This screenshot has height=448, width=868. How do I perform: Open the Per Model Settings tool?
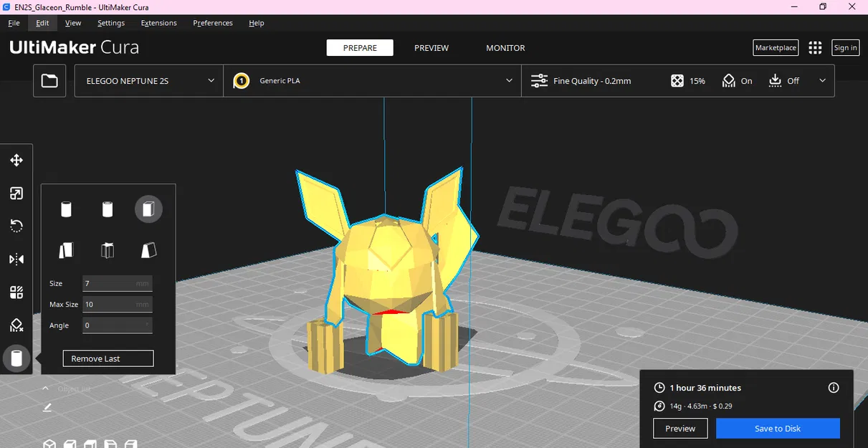coord(16,292)
